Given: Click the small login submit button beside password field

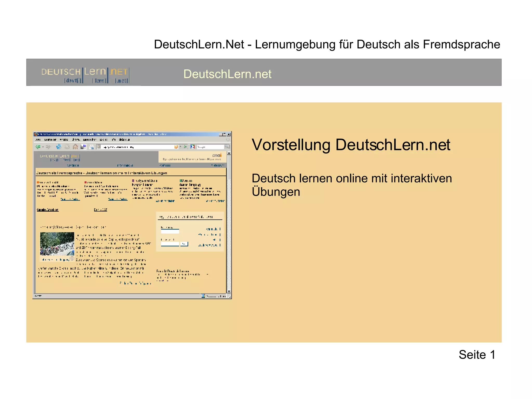Looking at the screenshot, I should pyautogui.click(x=184, y=244).
